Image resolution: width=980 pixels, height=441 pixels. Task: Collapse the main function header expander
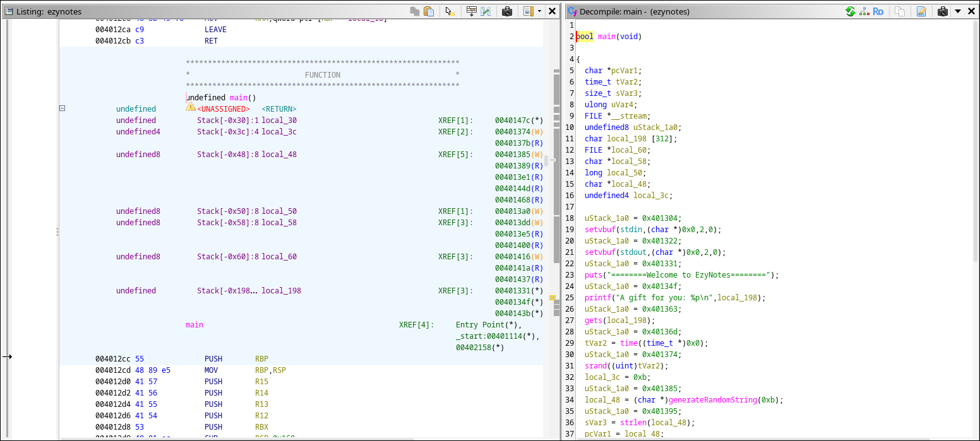62,109
